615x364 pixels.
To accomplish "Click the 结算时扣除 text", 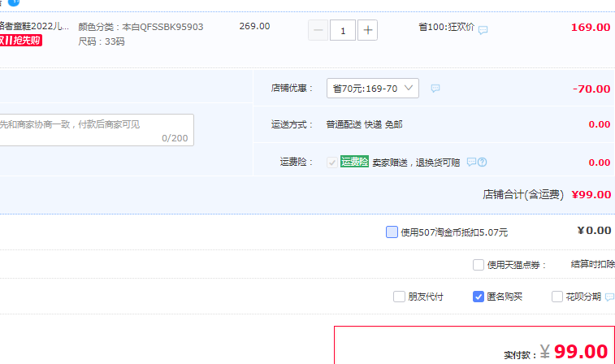I will (592, 264).
